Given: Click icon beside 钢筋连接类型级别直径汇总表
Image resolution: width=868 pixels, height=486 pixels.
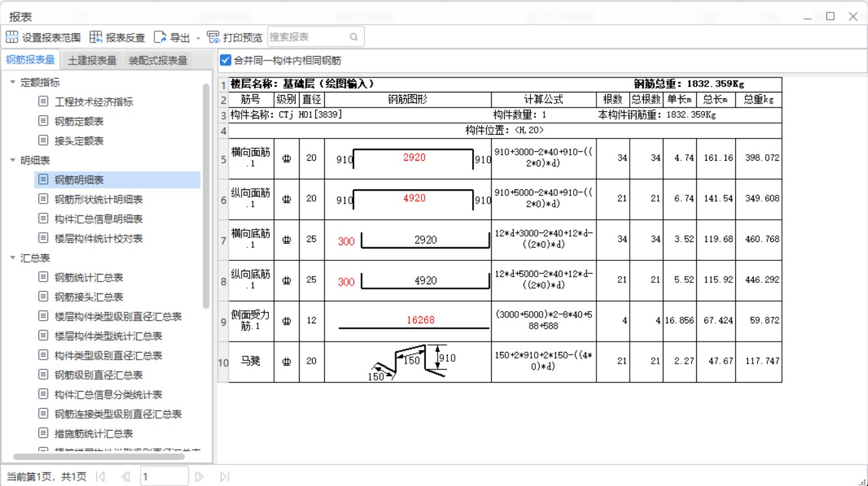Looking at the screenshot, I should [43, 414].
